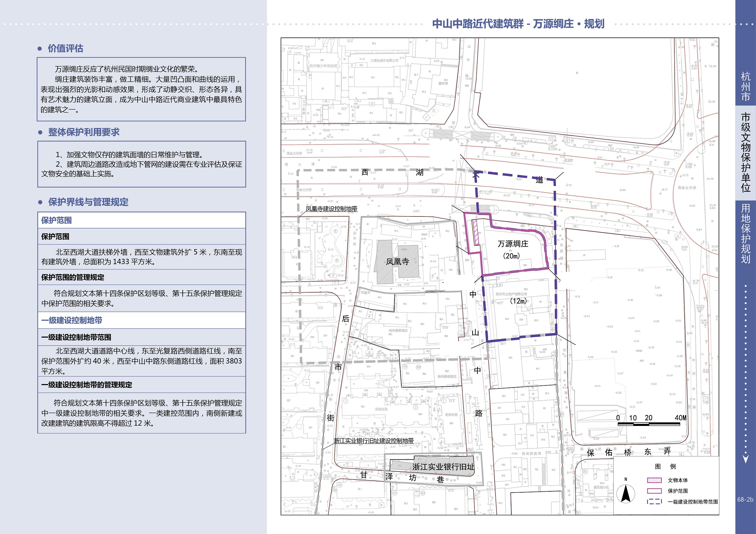Click the 浙江实业银行旧址建设控制地带 underlined label
The image size is (756, 534).
373,441
